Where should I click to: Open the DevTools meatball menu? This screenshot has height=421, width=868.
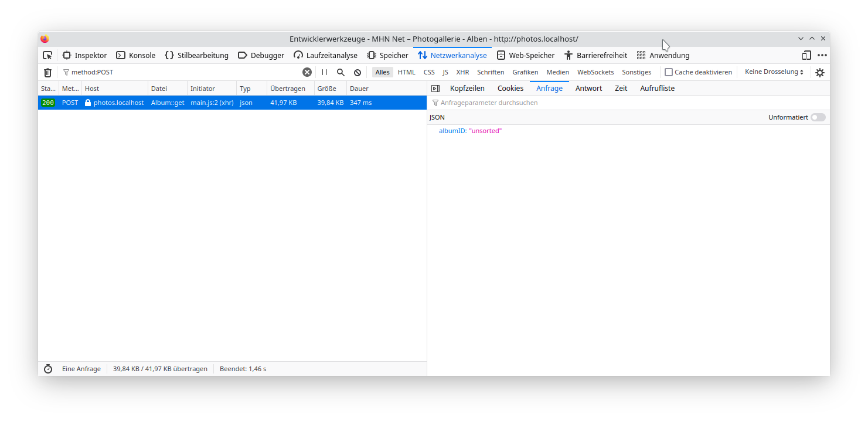(822, 55)
